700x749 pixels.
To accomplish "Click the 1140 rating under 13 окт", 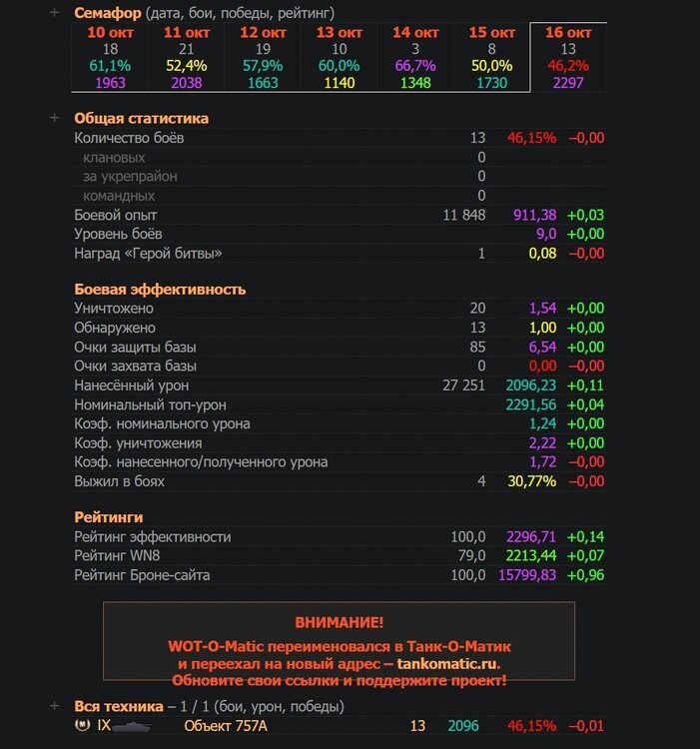I will [x=340, y=83].
